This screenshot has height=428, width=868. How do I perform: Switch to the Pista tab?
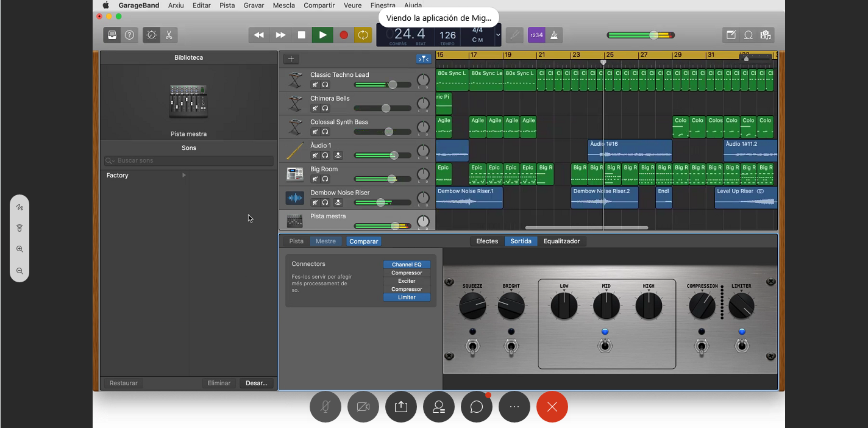coord(296,241)
